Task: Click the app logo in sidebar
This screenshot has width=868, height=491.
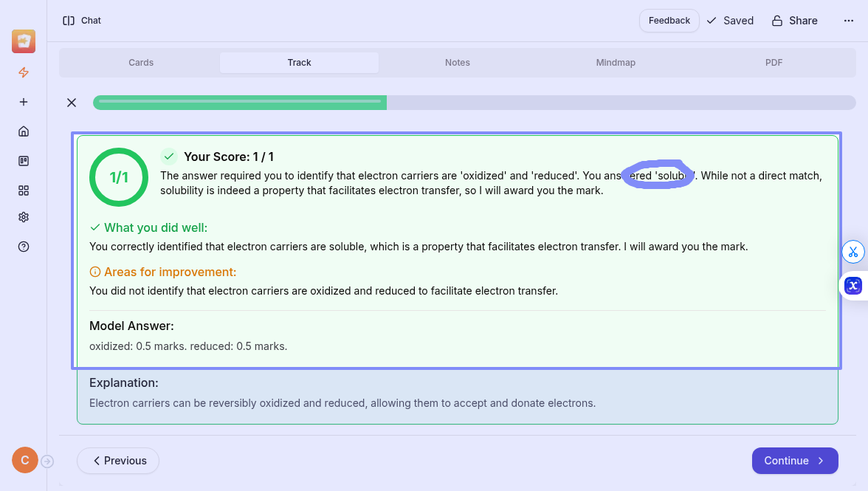Action: point(24,41)
